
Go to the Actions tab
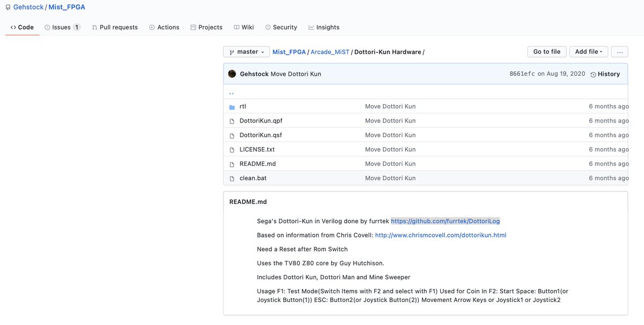(164, 27)
